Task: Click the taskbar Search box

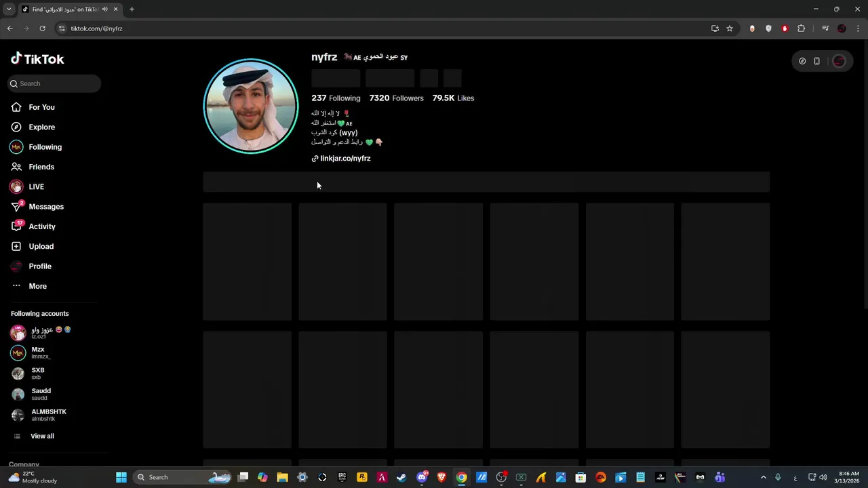Action: coord(183,477)
